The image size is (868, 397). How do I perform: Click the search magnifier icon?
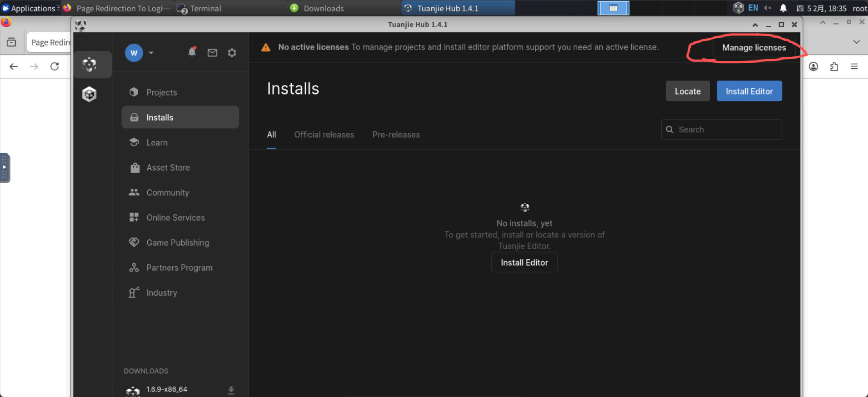pyautogui.click(x=669, y=130)
